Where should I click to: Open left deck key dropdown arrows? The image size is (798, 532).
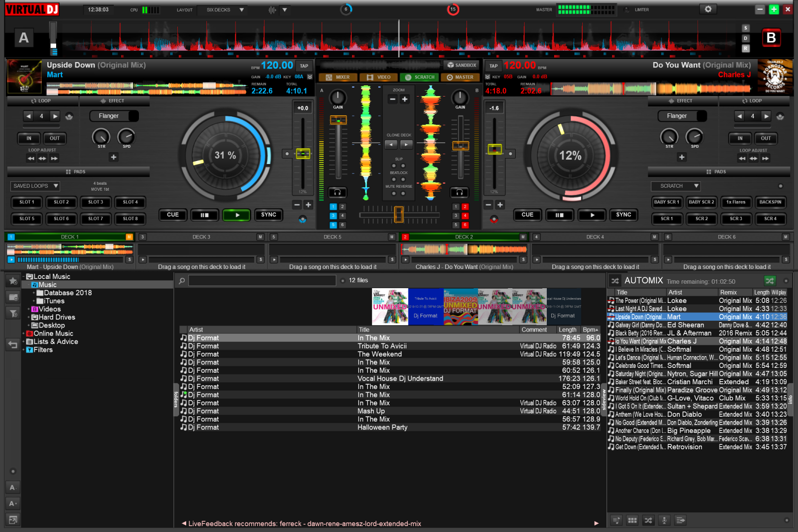pyautogui.click(x=310, y=77)
